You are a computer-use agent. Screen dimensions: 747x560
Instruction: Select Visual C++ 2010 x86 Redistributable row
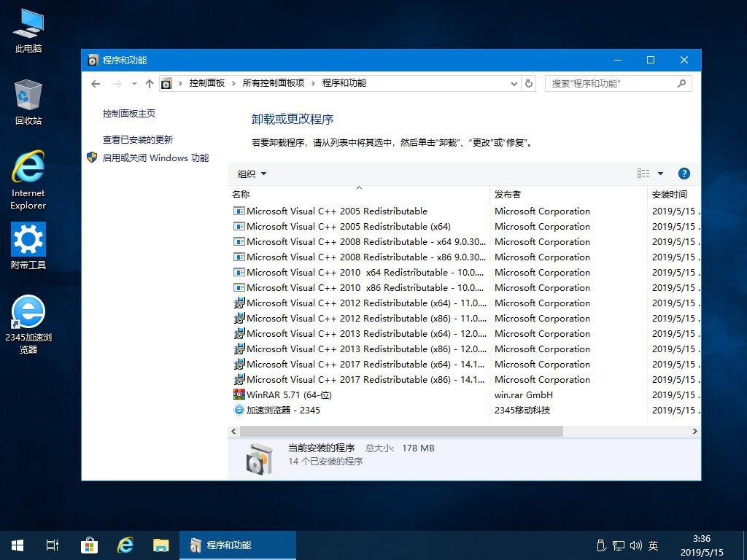[x=464, y=287]
